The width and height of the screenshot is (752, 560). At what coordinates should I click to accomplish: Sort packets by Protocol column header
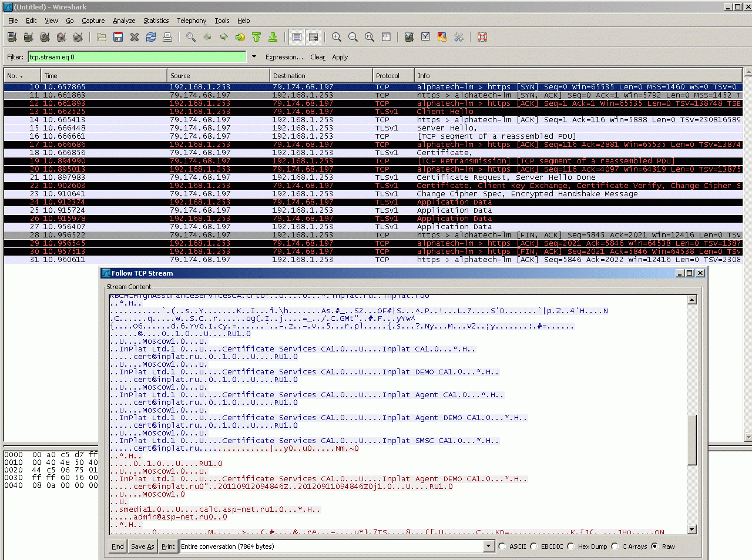point(394,76)
